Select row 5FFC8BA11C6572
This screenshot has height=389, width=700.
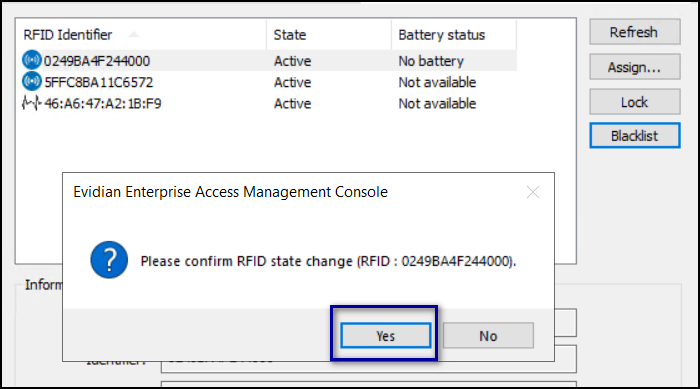pyautogui.click(x=269, y=82)
